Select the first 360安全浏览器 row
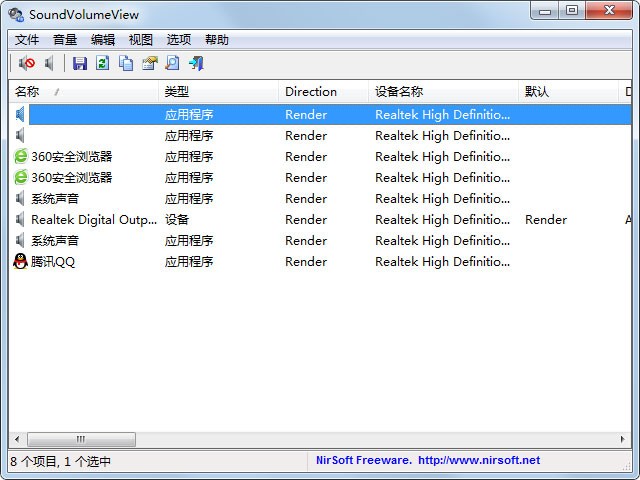 coord(71,157)
